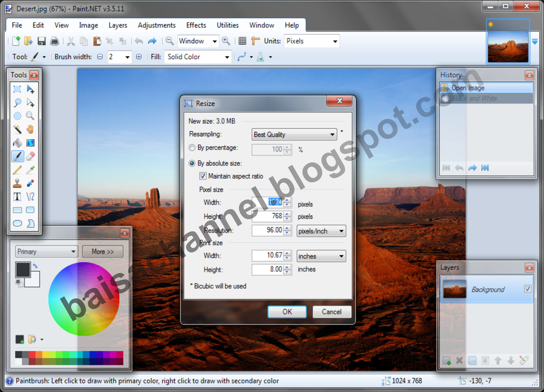Open the Utilities menu

(x=228, y=25)
